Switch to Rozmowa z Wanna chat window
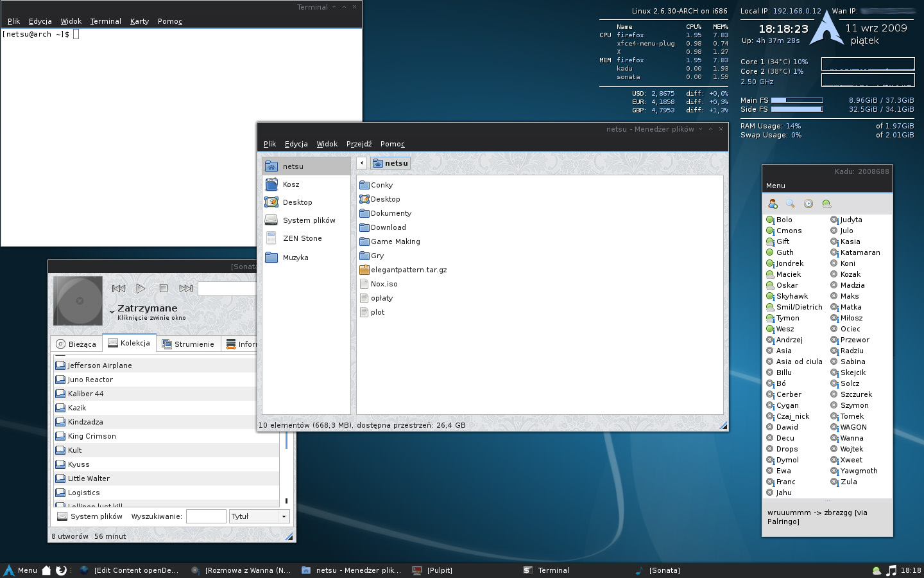The height and width of the screenshot is (578, 924). tap(241, 570)
